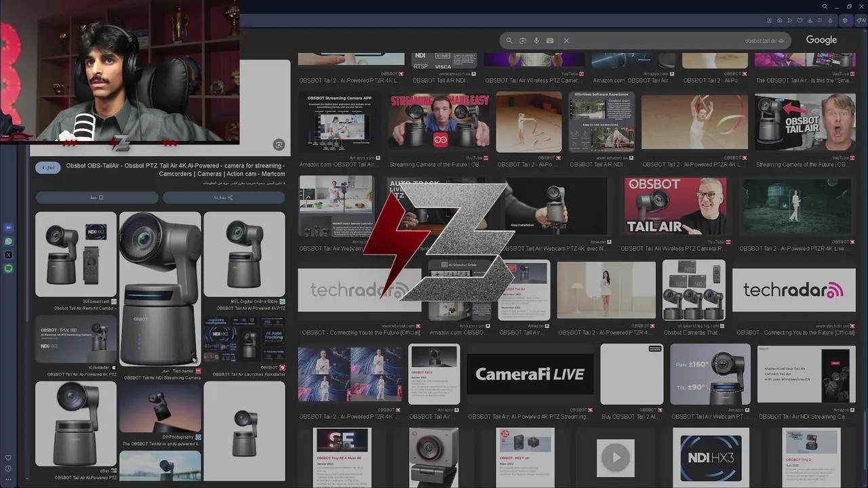Screen dimensions: 868x488
Task: Clear the Google search query with X
Action: click(x=566, y=41)
